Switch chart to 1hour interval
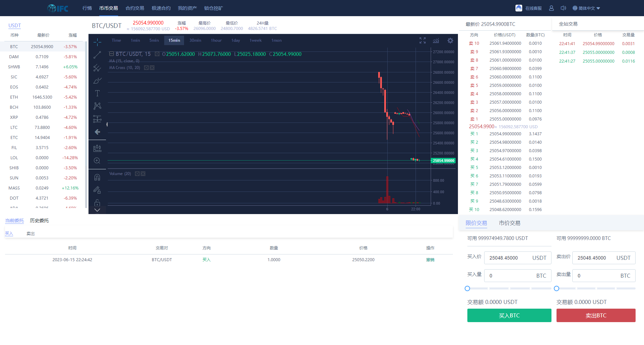 [216, 40]
